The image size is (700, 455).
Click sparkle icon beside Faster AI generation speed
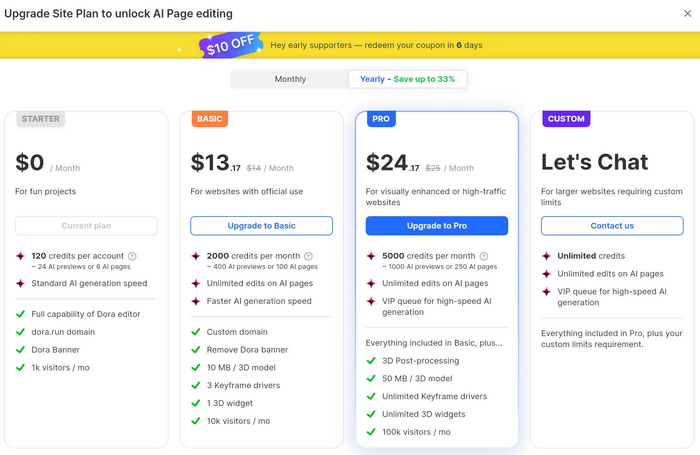tap(196, 301)
